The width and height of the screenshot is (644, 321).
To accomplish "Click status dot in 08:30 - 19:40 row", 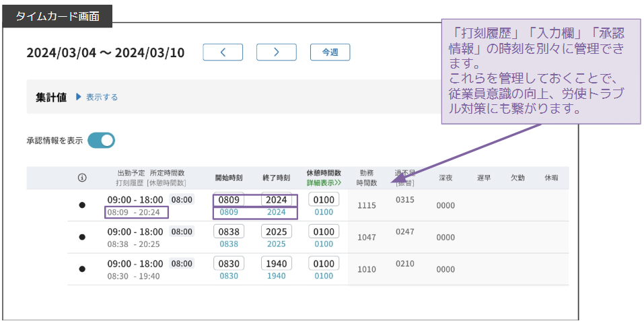I will point(82,269).
